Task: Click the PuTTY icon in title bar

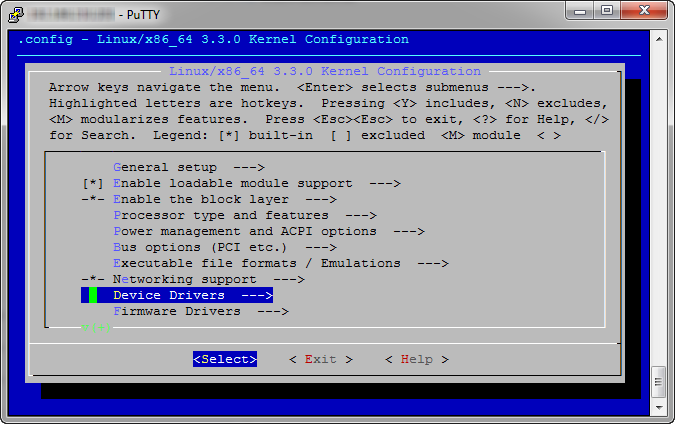Action: coord(16,14)
